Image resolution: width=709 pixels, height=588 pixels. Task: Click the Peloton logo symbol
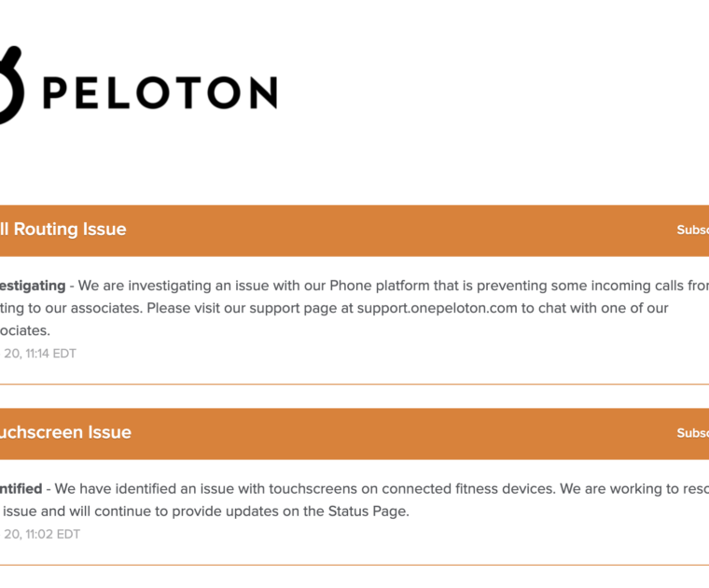[x=11, y=86]
